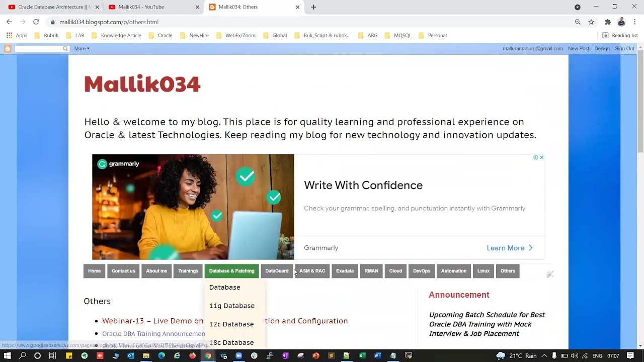Open the Apps shortcut in bookmarks bar
Screen dimensions: 644x362
(17, 36)
